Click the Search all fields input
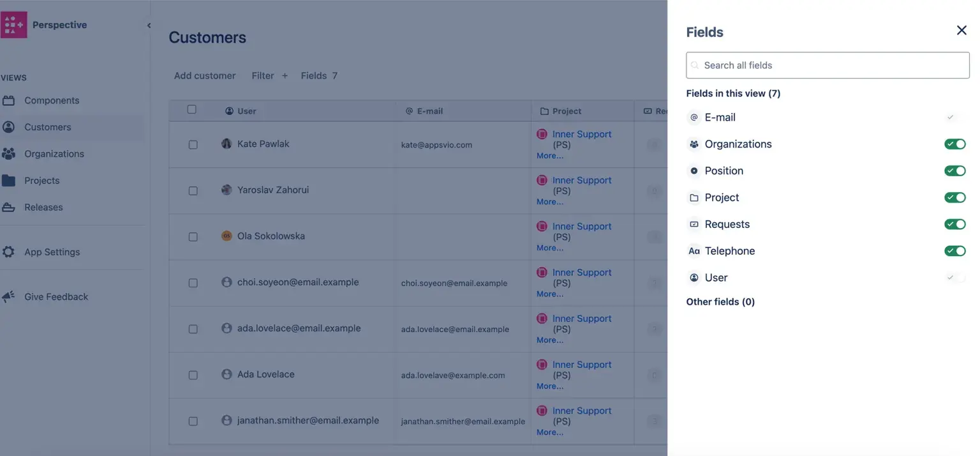Screen dimensions: 980x456 click(x=828, y=65)
